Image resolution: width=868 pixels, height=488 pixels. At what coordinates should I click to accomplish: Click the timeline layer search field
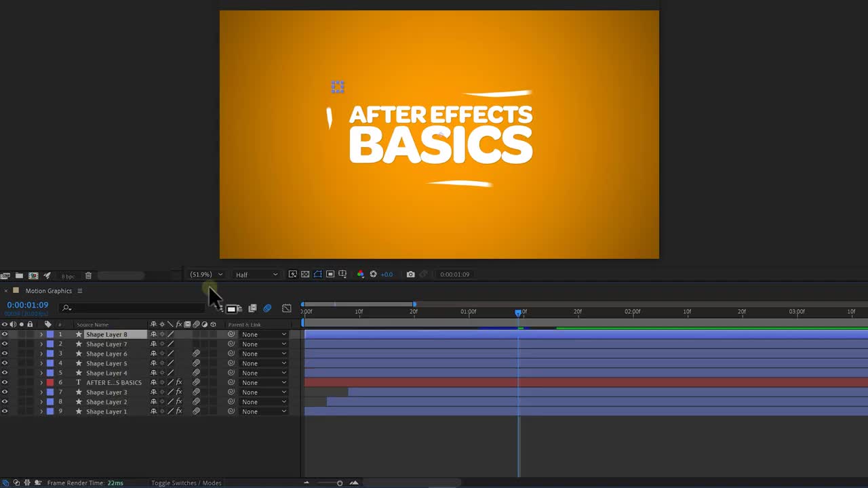click(132, 308)
